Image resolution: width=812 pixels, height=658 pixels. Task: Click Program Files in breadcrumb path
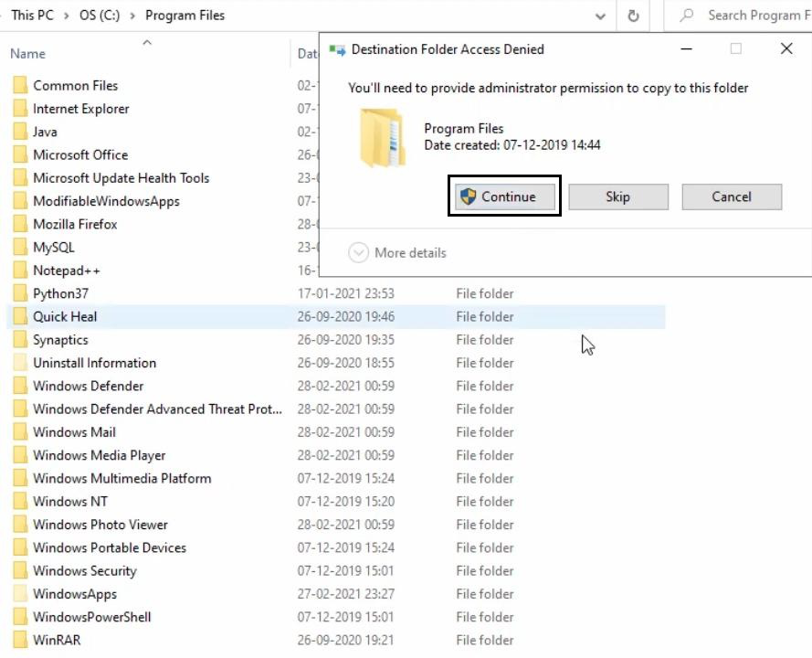click(x=185, y=16)
